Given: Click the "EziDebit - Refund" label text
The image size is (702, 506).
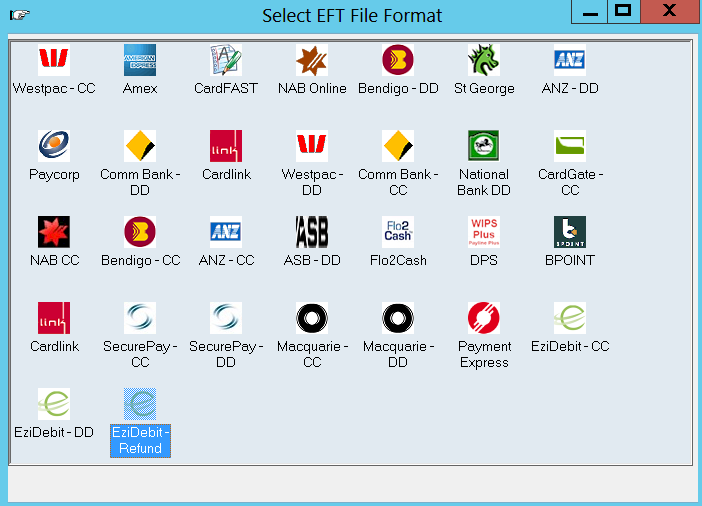Looking at the screenshot, I should pos(140,441).
